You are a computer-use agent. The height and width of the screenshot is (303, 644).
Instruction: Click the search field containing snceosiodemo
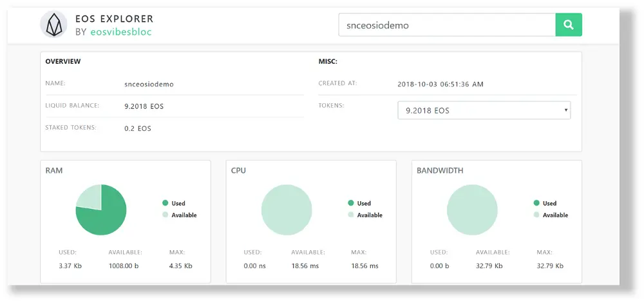coord(447,25)
